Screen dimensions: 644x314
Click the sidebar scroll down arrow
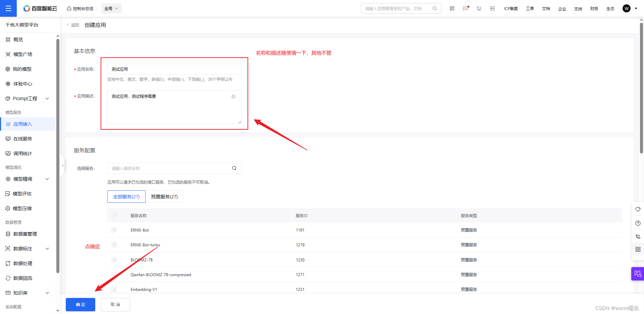[x=58, y=311]
